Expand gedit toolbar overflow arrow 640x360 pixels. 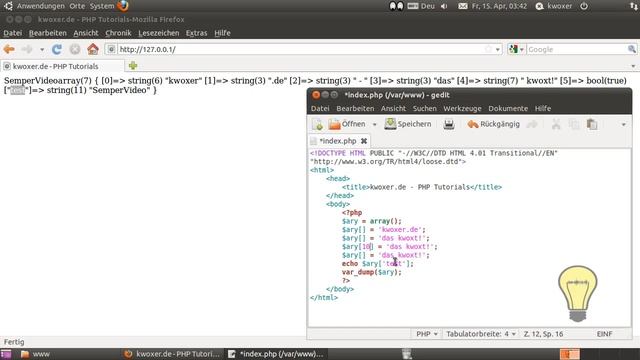[x=623, y=124]
